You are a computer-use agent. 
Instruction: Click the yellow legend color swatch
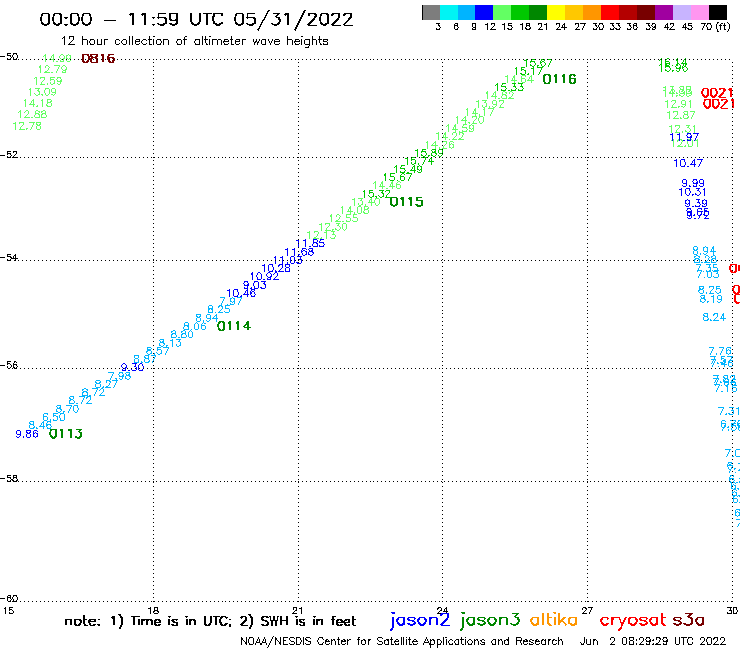(x=556, y=12)
